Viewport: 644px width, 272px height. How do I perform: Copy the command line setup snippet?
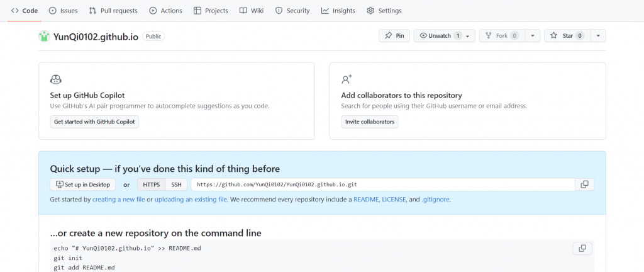pos(582,248)
